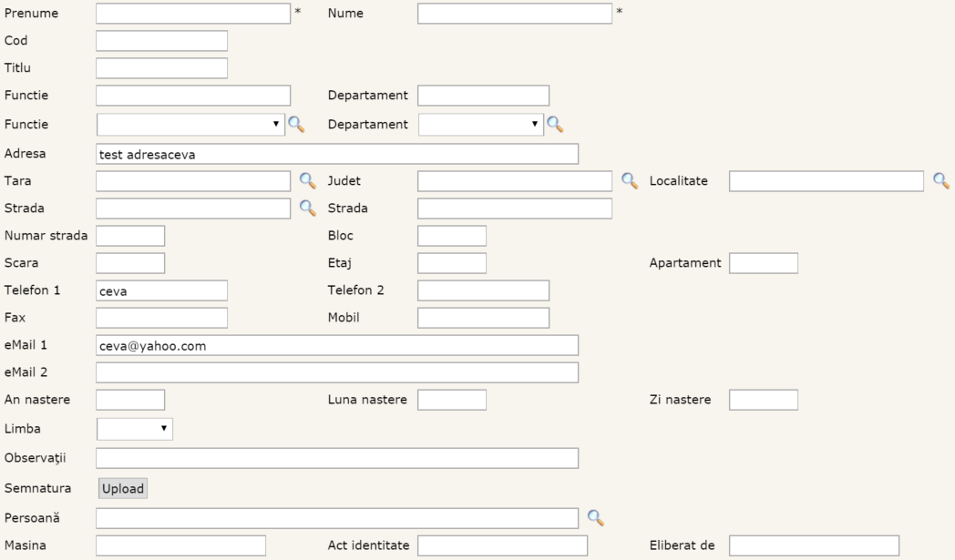Image resolution: width=955 pixels, height=560 pixels.
Task: Click the Strada lookup magnifier icon
Action: (x=307, y=209)
